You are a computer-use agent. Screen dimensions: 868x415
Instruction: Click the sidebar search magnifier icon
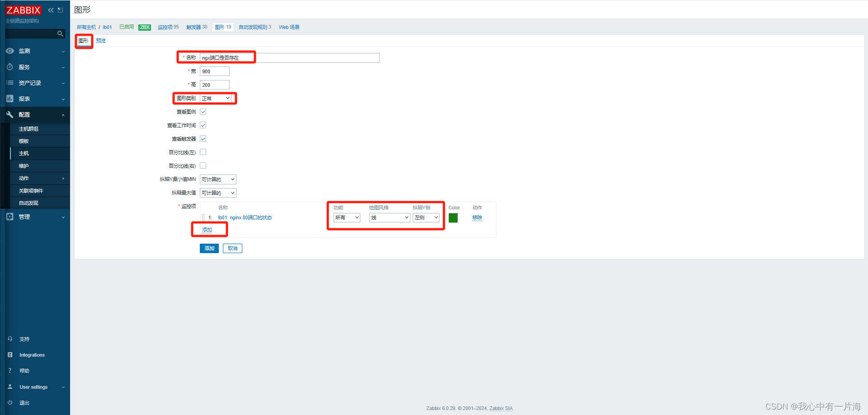coord(60,33)
